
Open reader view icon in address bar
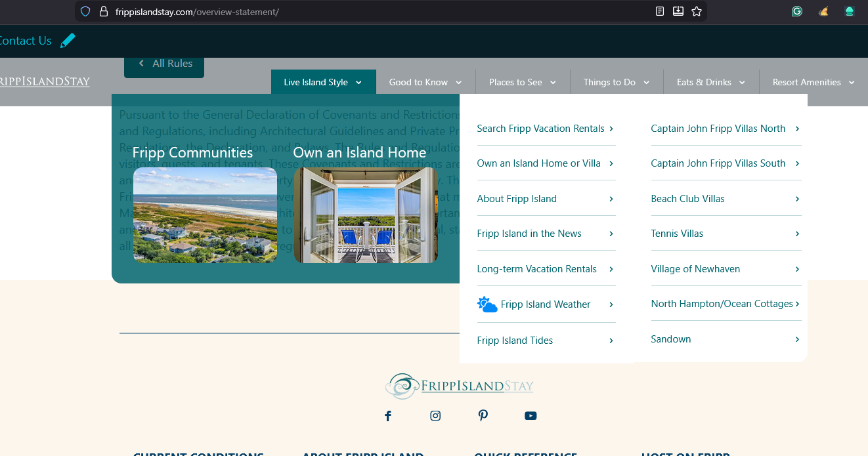click(660, 11)
